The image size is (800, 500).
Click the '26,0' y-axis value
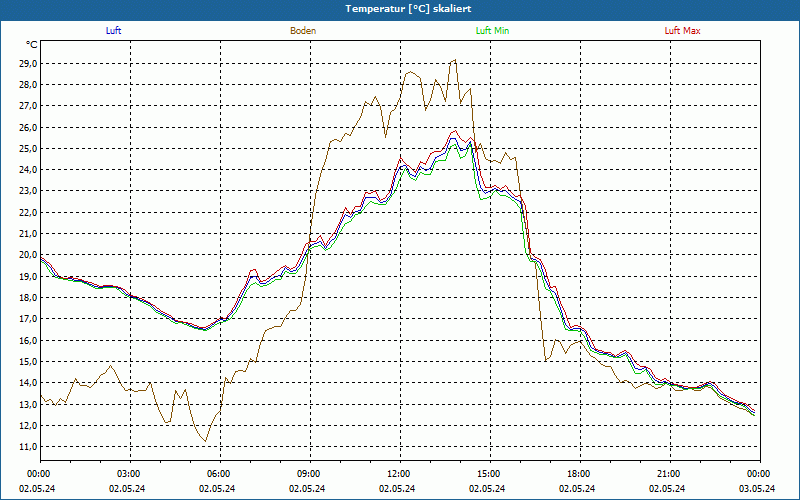[28, 128]
